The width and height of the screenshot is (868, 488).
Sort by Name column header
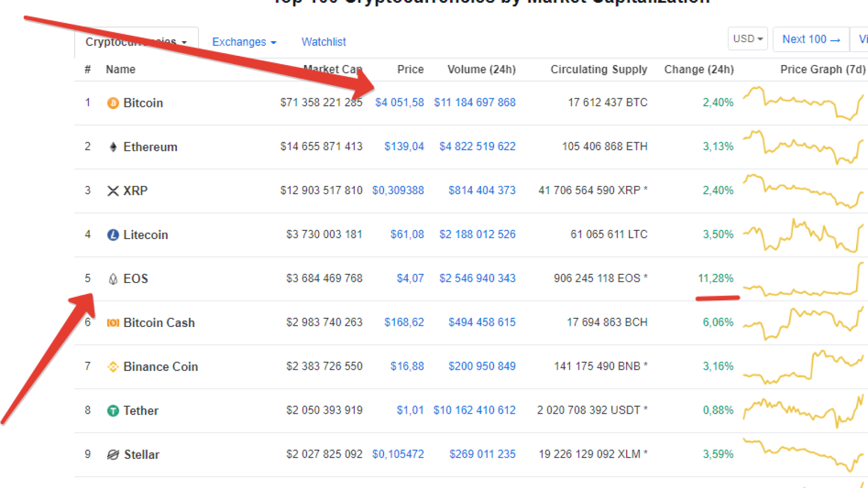tap(120, 69)
